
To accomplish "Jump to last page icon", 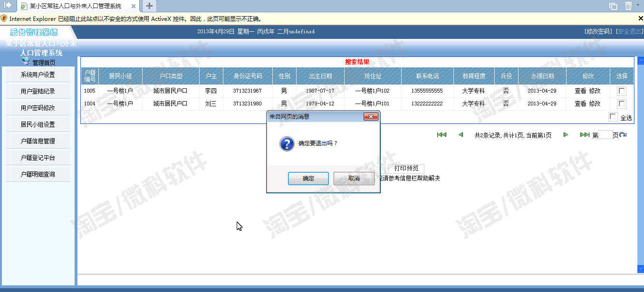I will (585, 135).
